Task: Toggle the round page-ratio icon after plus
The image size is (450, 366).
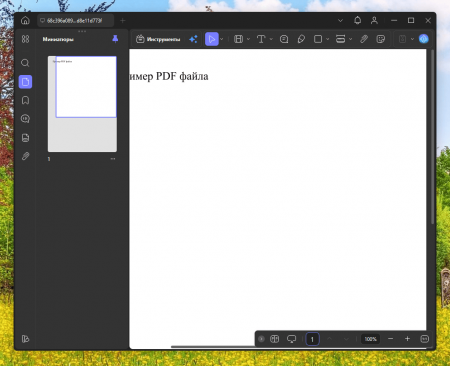Action: click(x=424, y=339)
